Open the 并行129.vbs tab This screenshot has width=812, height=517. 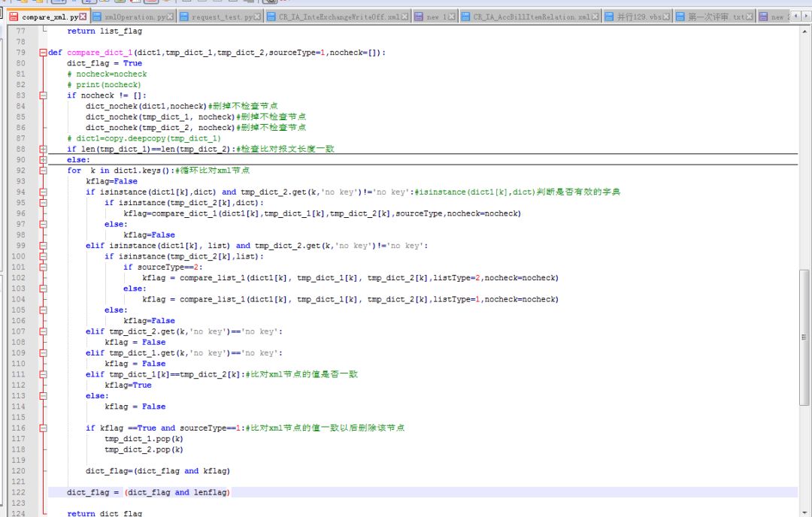point(638,17)
